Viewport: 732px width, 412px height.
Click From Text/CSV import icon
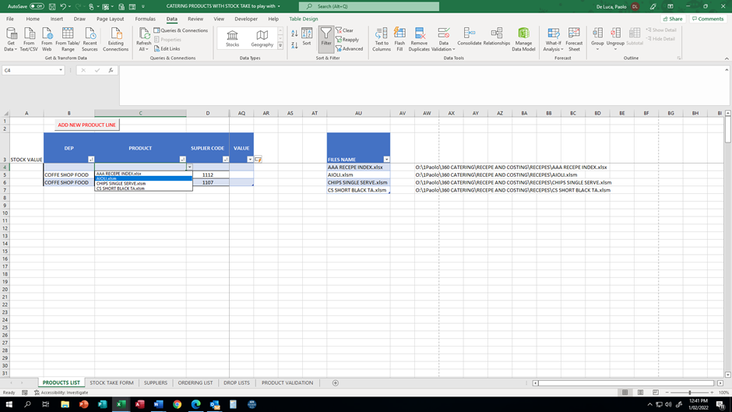click(x=29, y=39)
